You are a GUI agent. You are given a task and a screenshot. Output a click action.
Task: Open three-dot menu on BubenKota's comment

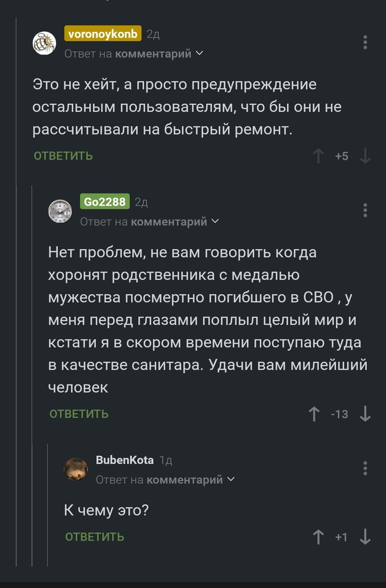click(365, 468)
